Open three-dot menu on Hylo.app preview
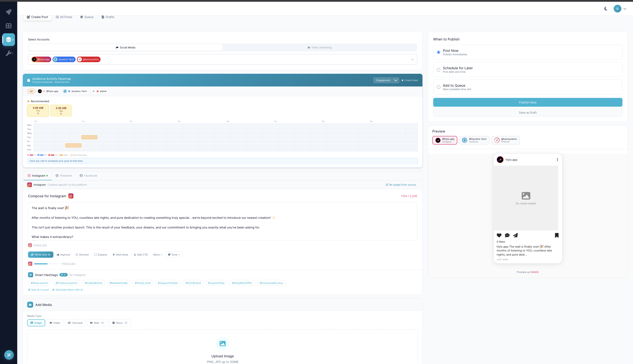Viewport: 633px width, 364px height. click(557, 160)
